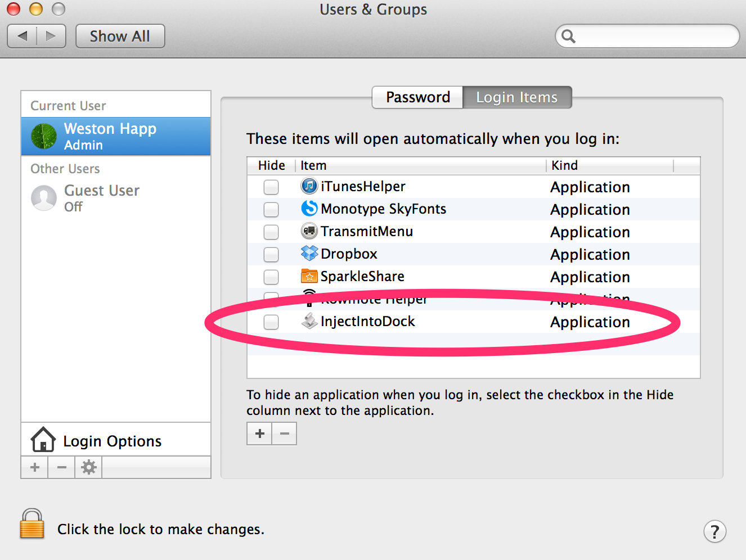Click the iTunesHelper app icon
746x560 pixels.
[309, 186]
